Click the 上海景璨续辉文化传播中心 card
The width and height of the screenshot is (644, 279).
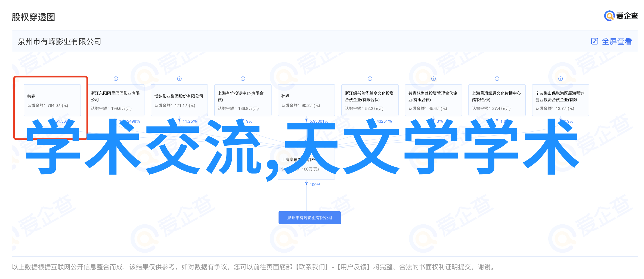pos(497,100)
